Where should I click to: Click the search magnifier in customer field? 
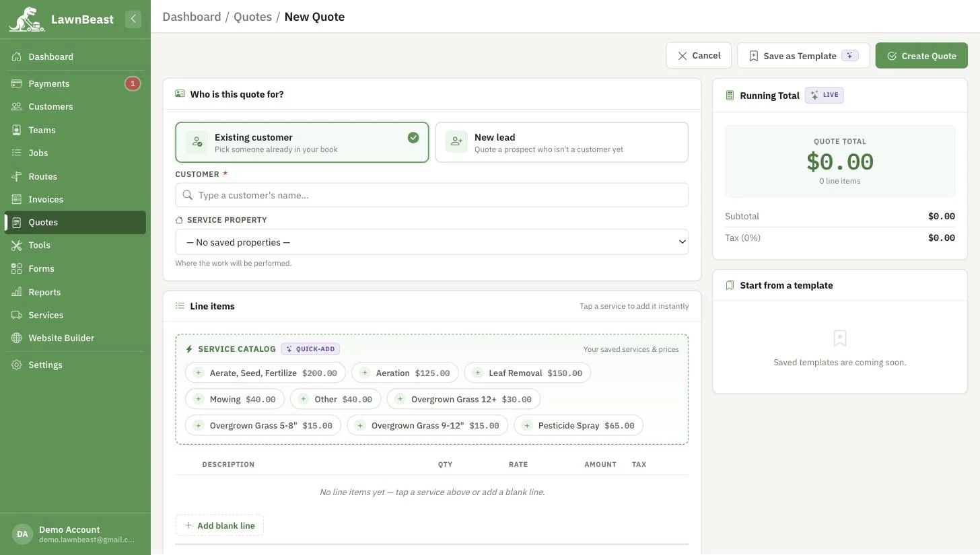click(x=188, y=195)
